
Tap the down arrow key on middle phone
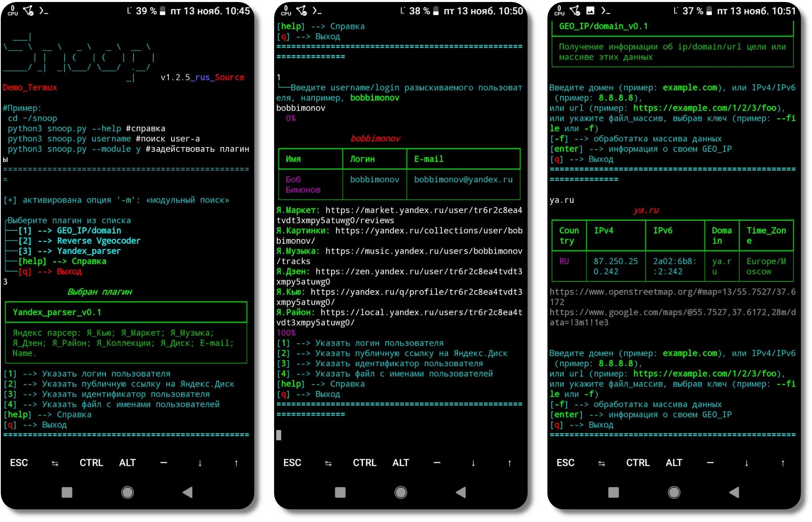pyautogui.click(x=473, y=463)
